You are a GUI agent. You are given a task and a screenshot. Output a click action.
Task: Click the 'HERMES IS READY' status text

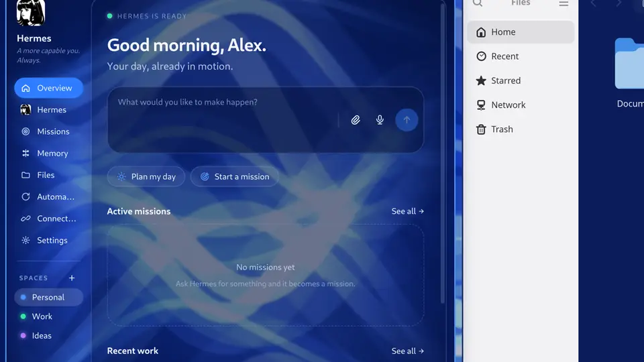pos(152,16)
